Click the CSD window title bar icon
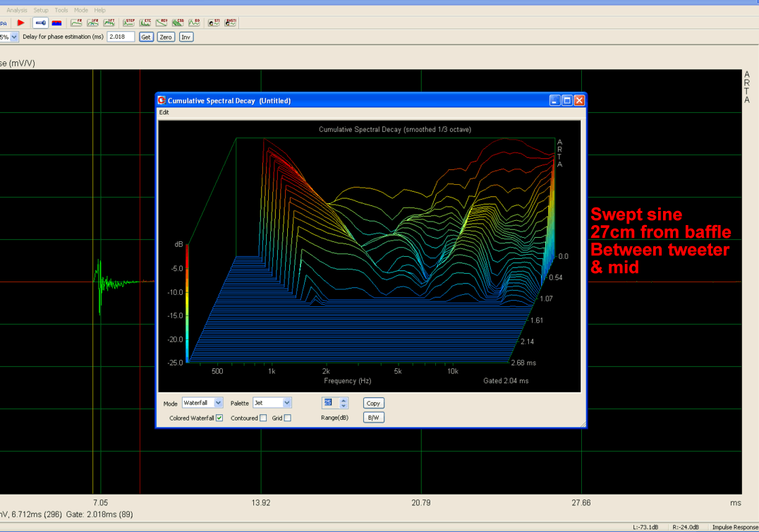This screenshot has width=759, height=532. (162, 100)
